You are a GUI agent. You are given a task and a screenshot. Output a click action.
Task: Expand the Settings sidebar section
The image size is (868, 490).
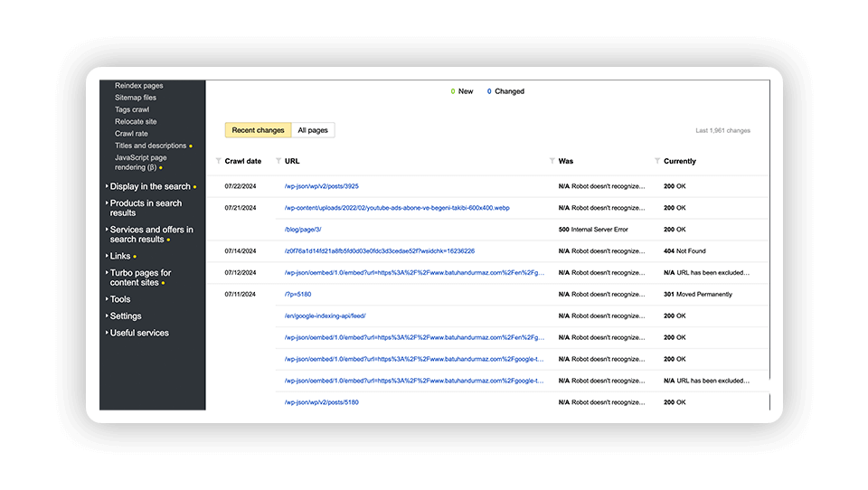(x=124, y=316)
